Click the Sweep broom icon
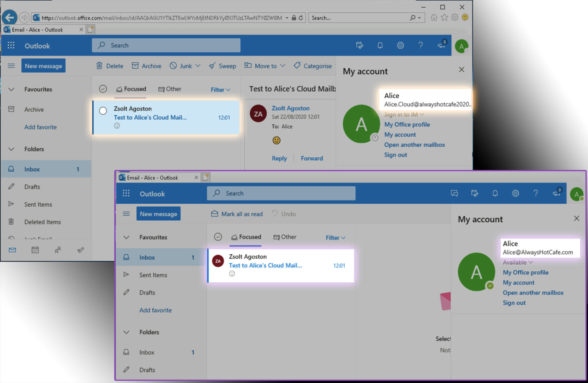Screen dimensions: 588x383 [211, 65]
